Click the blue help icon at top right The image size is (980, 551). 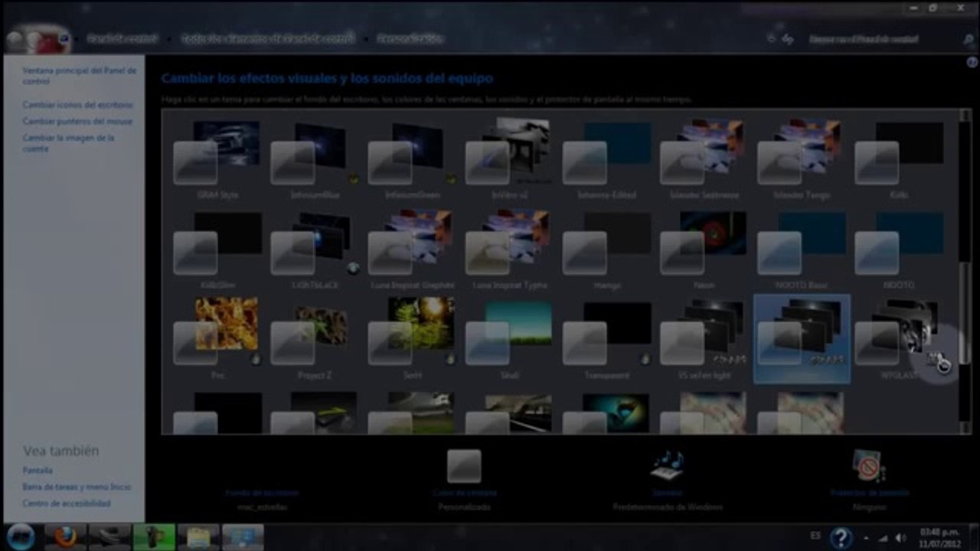point(972,63)
